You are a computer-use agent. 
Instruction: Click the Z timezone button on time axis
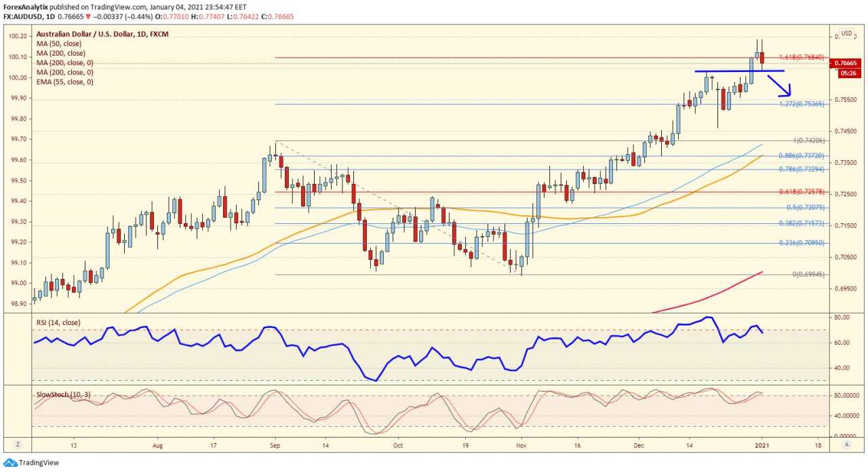[x=16, y=444]
